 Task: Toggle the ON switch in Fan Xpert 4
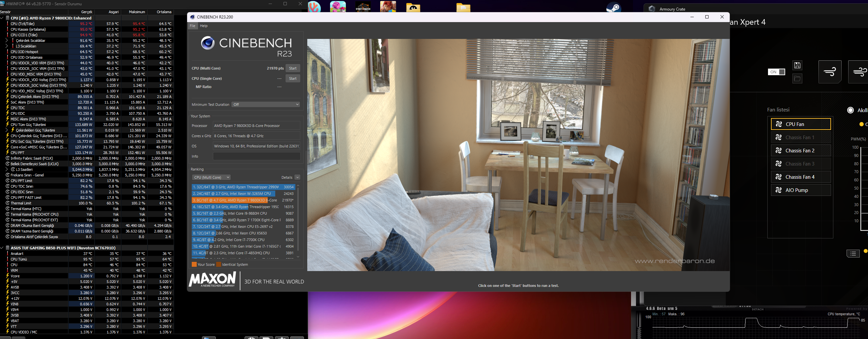tap(776, 72)
